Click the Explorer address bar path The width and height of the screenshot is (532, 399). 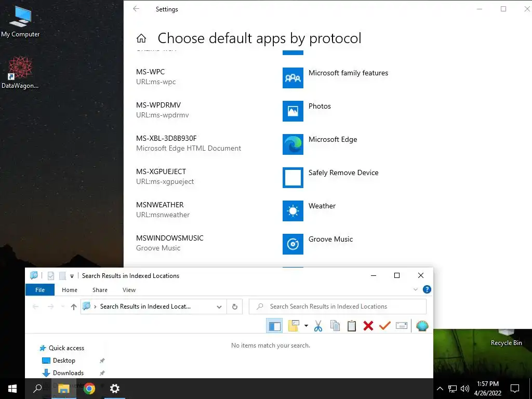pos(145,307)
